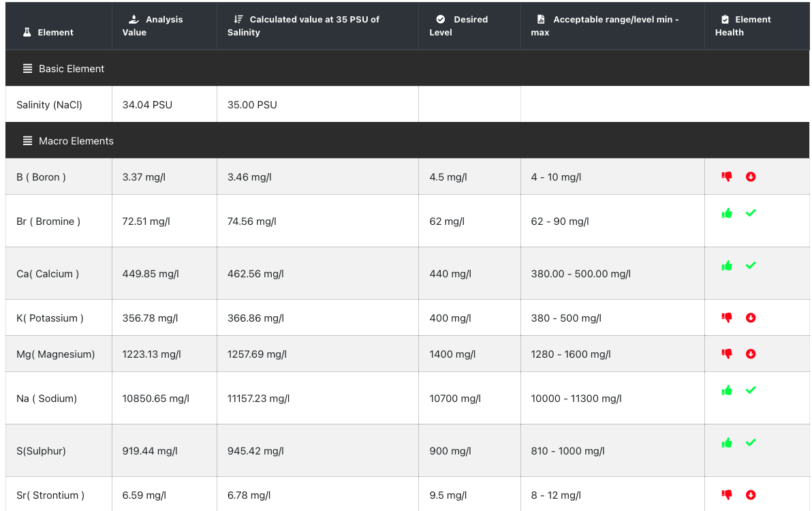
Task: Click the clipboard icon by Element Health header
Action: tap(725, 19)
